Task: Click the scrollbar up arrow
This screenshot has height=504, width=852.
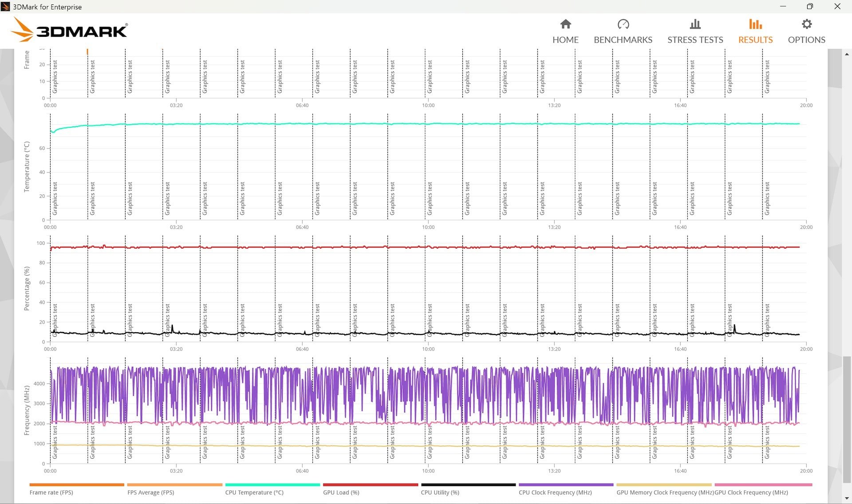Action: click(x=847, y=54)
